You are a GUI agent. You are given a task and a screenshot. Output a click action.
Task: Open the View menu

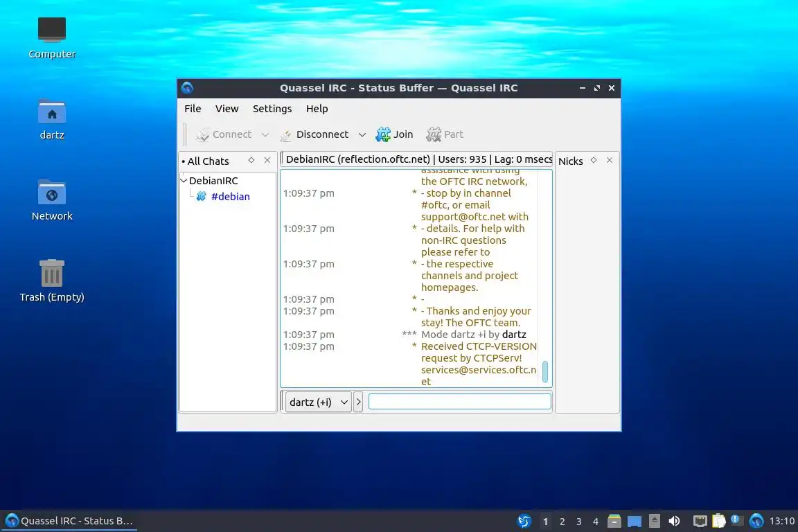[227, 109]
